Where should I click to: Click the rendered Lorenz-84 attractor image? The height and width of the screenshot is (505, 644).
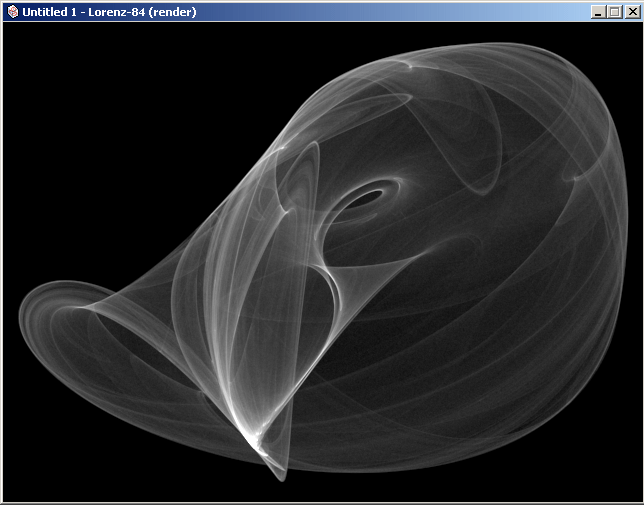pos(322,262)
